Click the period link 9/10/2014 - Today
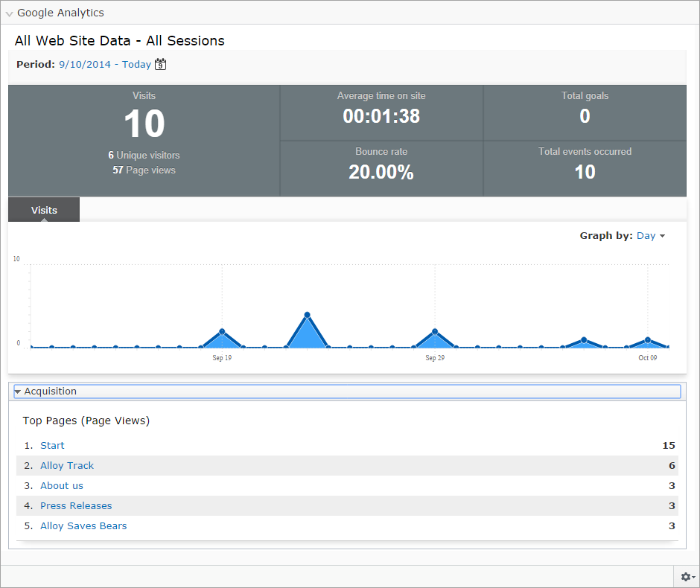 (105, 64)
